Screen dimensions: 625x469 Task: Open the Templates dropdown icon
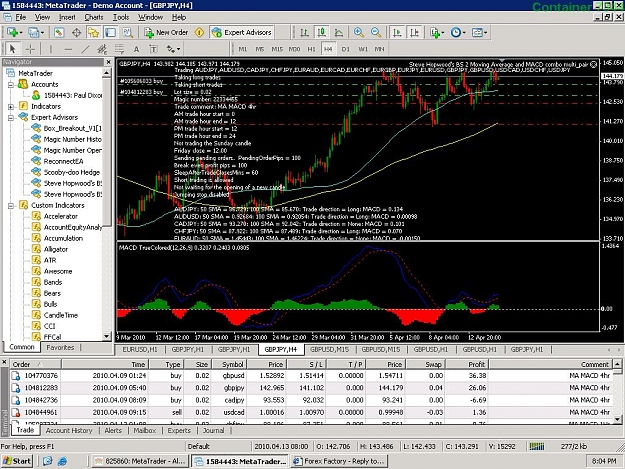pyautogui.click(x=479, y=32)
